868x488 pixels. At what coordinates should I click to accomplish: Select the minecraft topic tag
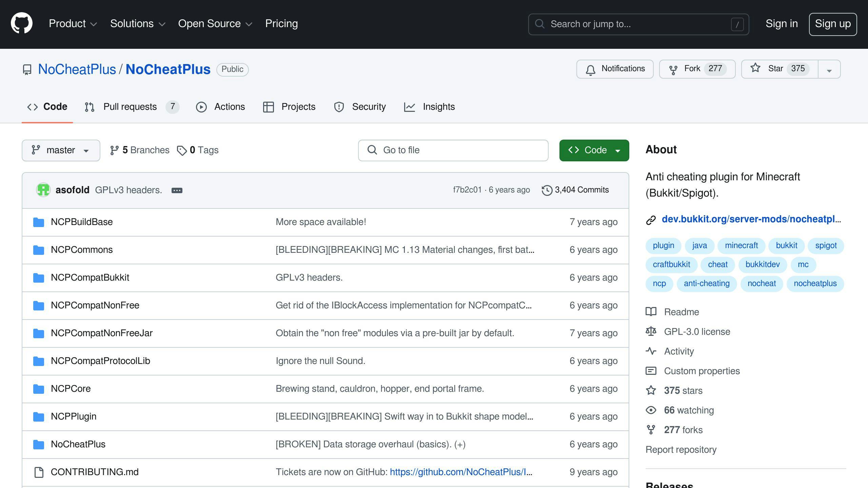(741, 246)
